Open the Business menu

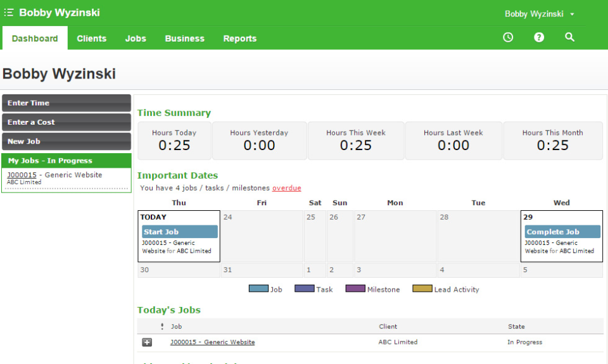184,39
